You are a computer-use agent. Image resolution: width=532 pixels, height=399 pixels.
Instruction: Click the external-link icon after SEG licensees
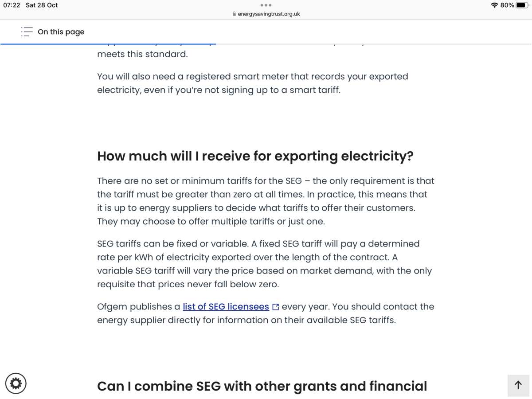(x=276, y=307)
